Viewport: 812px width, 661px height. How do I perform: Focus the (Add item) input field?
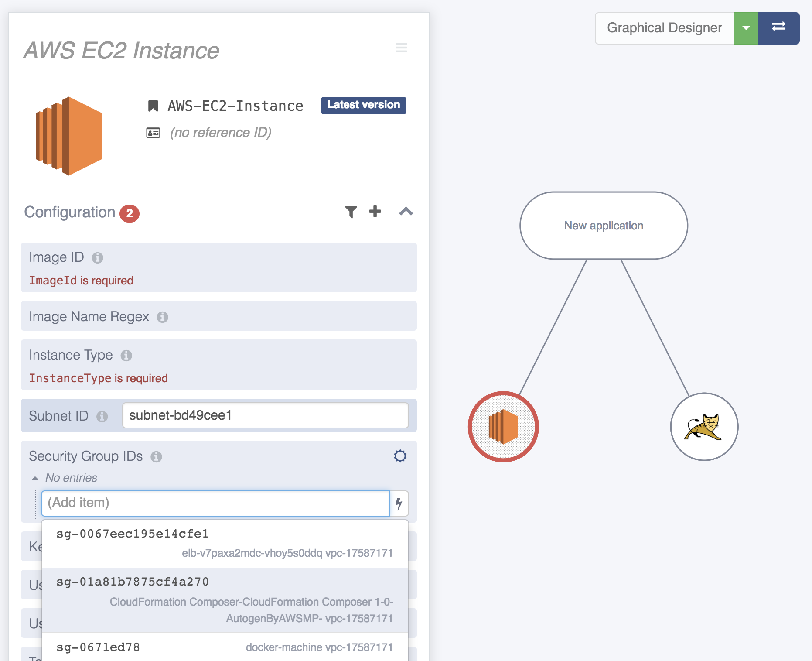[215, 503]
